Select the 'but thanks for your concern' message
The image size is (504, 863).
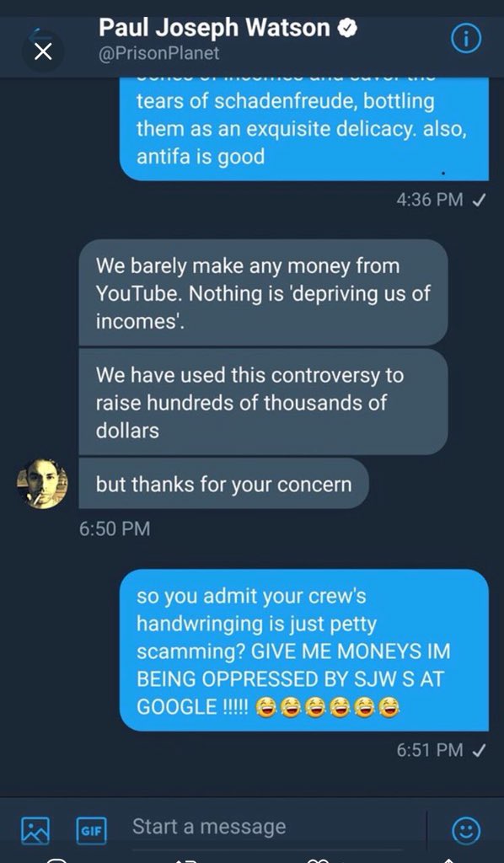coord(223,484)
